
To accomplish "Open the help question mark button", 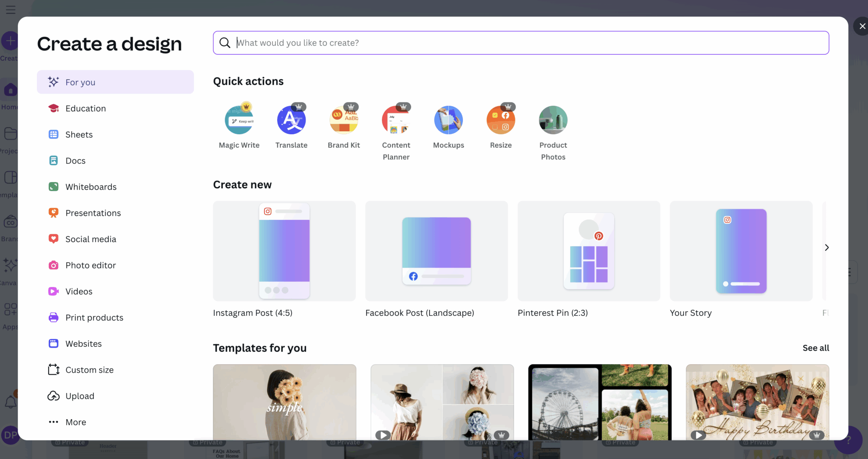I will 848,440.
